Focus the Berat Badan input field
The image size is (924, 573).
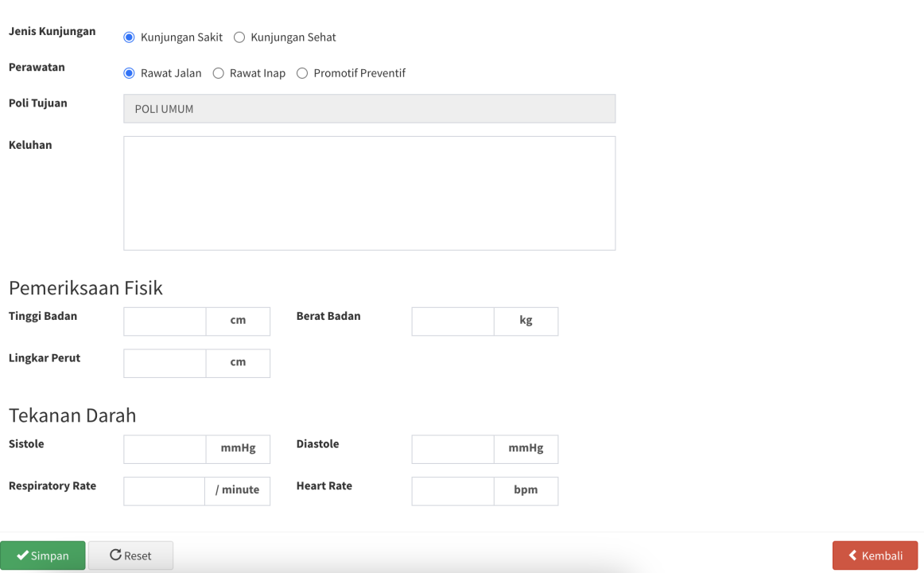pyautogui.click(x=452, y=322)
